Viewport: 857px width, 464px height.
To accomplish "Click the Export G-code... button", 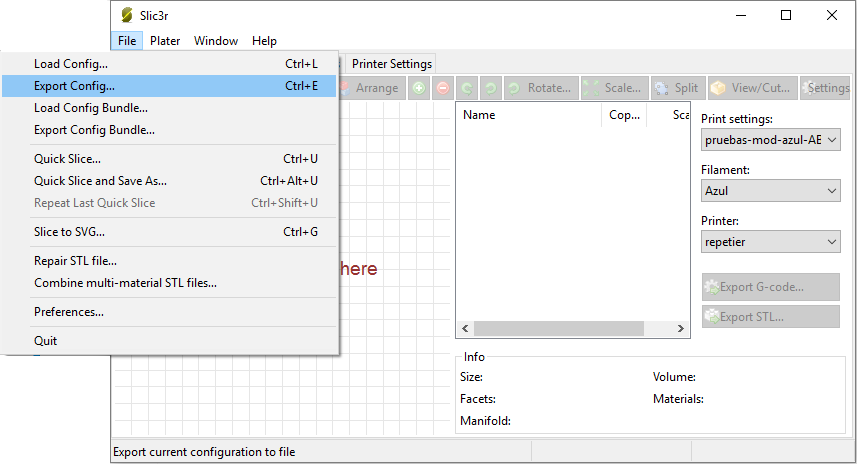I will (x=771, y=287).
